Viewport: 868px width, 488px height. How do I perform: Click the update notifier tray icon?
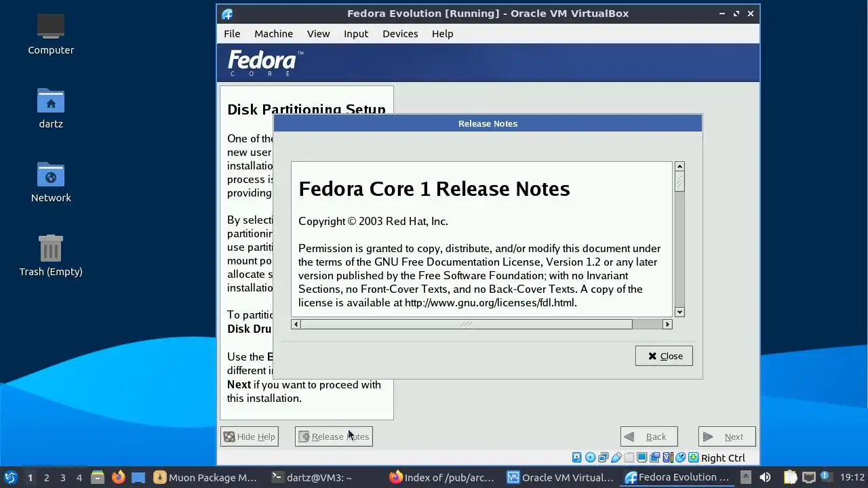tap(826, 476)
